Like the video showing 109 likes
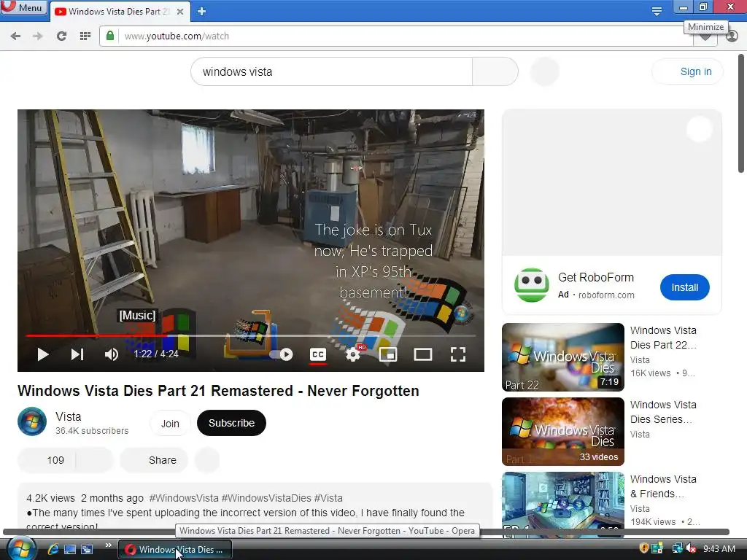The width and height of the screenshot is (747, 560). (x=47, y=460)
